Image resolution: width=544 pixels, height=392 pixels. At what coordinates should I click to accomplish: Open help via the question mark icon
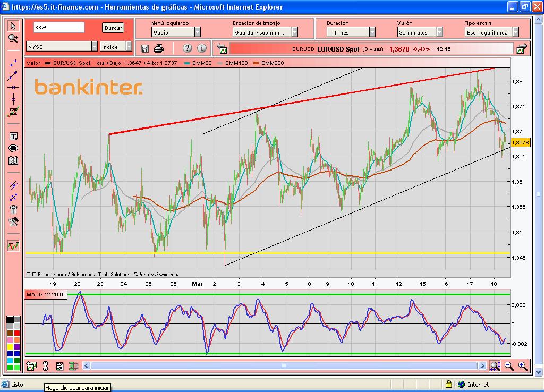[x=187, y=48]
